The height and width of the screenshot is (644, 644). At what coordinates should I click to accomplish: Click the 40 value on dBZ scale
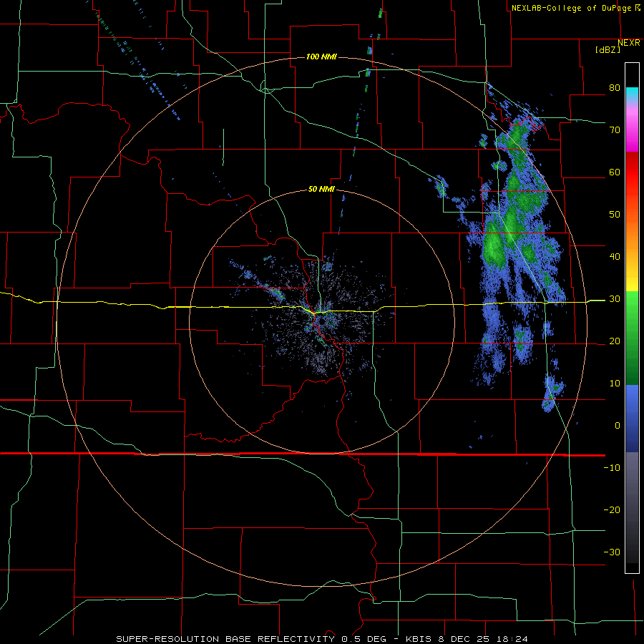pyautogui.click(x=615, y=257)
